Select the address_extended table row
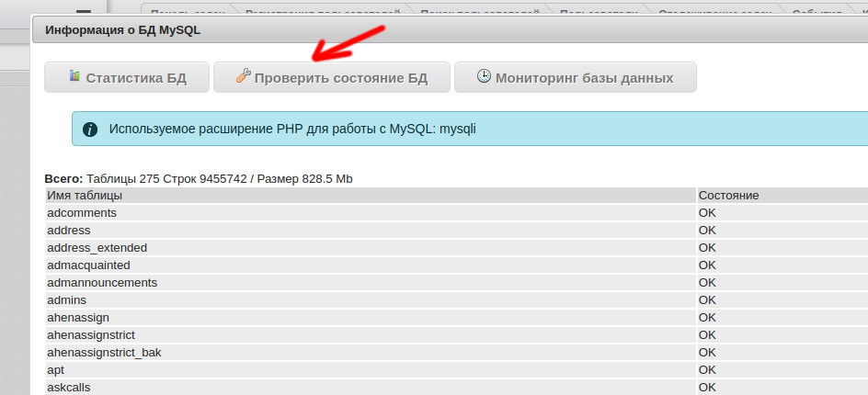868x395 pixels. coord(97,248)
